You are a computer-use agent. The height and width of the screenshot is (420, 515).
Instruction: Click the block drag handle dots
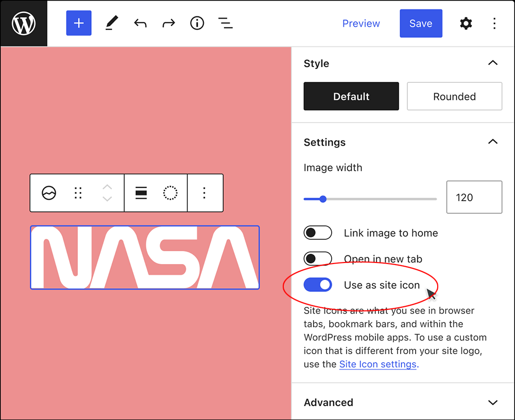(x=78, y=193)
